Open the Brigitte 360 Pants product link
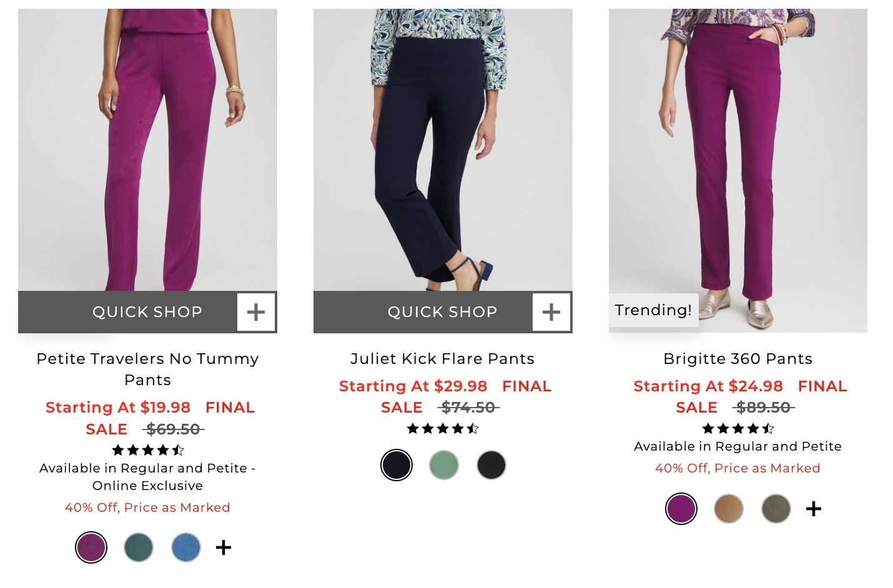 [738, 359]
